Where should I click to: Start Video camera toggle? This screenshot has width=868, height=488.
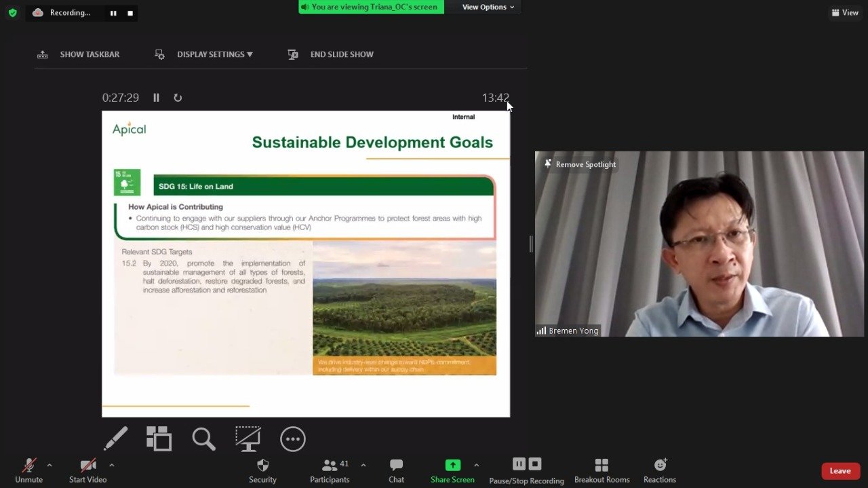click(88, 471)
